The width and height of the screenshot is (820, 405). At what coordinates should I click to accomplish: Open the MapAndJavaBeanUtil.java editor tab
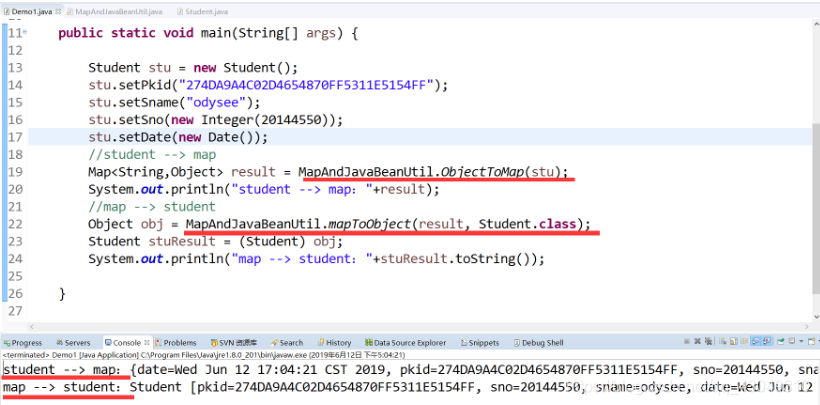click(114, 11)
